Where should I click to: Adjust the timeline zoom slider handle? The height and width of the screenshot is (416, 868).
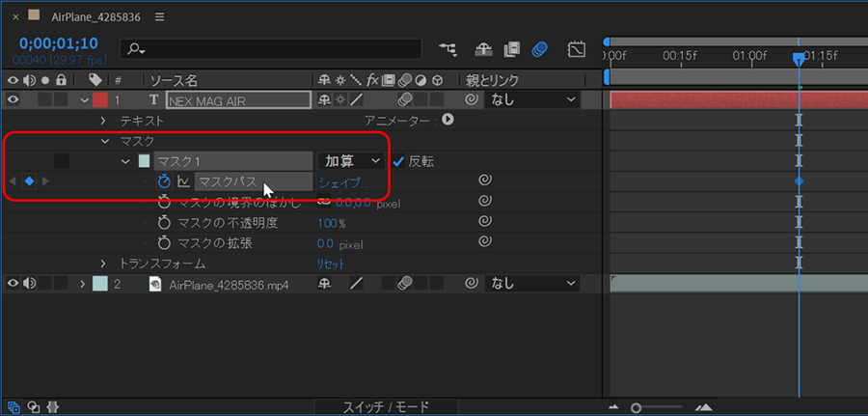click(x=637, y=407)
